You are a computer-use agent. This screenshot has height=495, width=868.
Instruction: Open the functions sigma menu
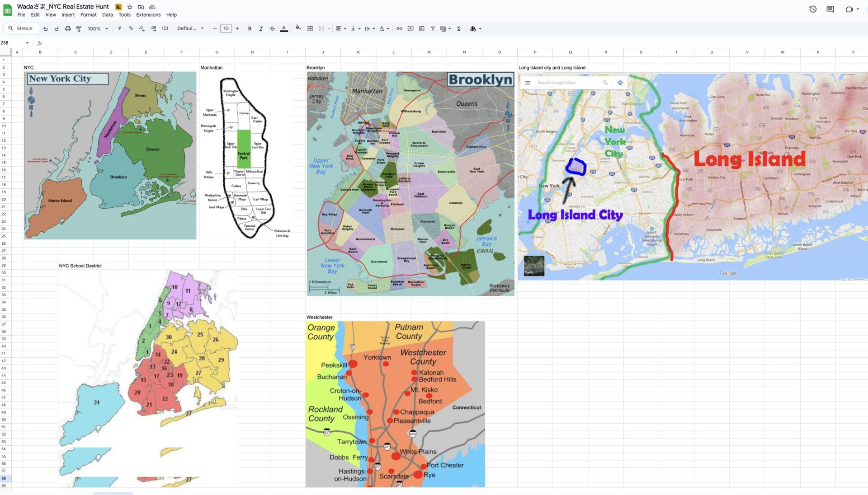tap(458, 28)
